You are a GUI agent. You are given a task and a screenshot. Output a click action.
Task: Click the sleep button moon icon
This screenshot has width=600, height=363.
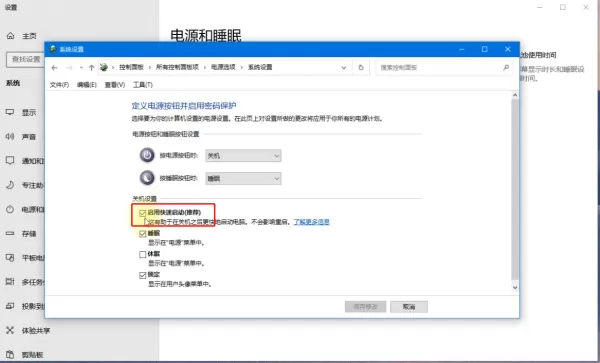click(x=147, y=178)
